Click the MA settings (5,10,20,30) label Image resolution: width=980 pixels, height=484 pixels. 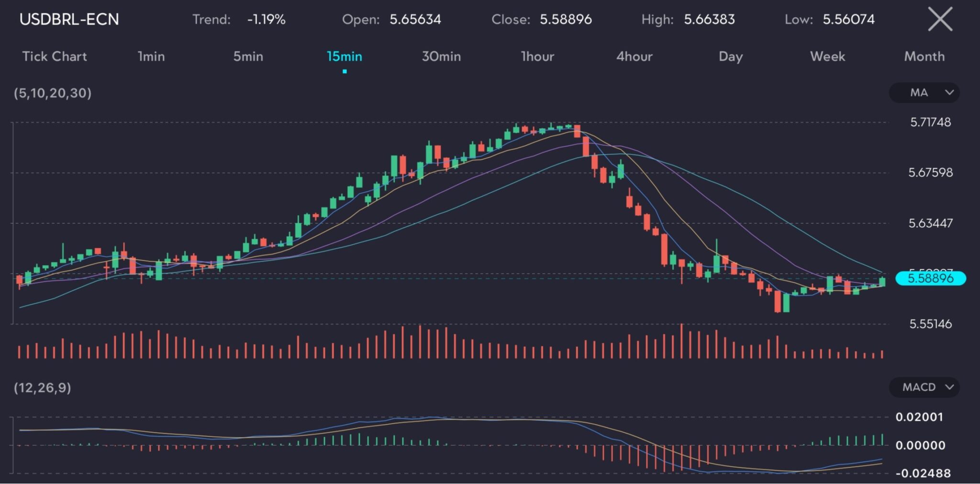click(53, 93)
